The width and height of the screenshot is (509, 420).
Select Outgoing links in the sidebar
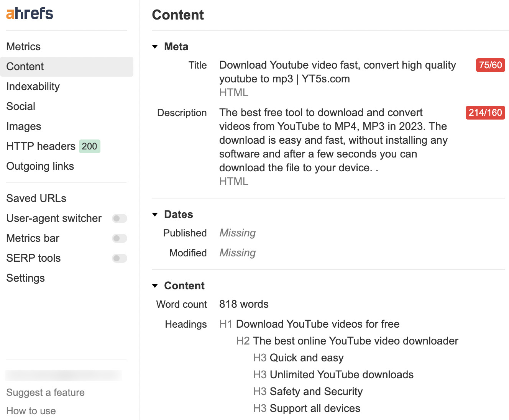40,166
